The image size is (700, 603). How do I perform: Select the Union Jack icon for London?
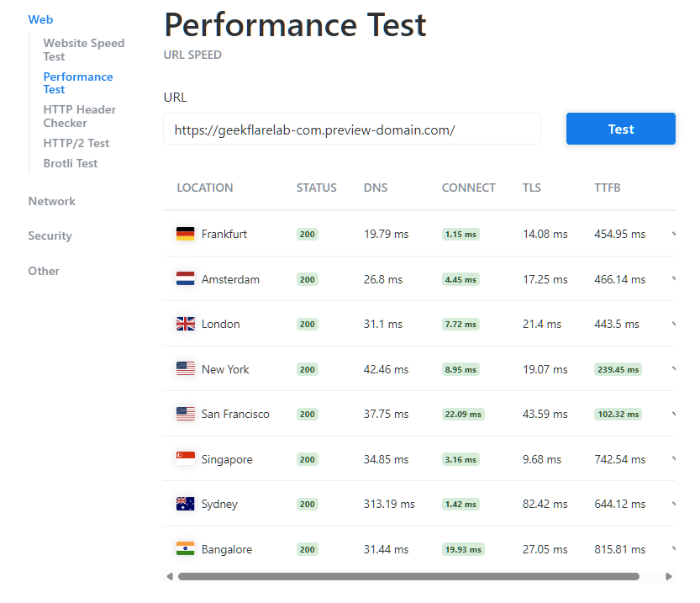[187, 323]
